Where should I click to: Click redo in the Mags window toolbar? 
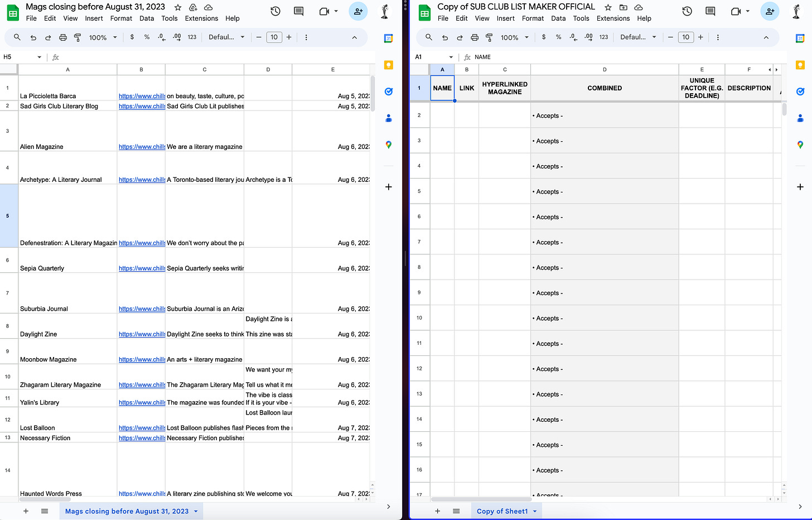tap(48, 37)
